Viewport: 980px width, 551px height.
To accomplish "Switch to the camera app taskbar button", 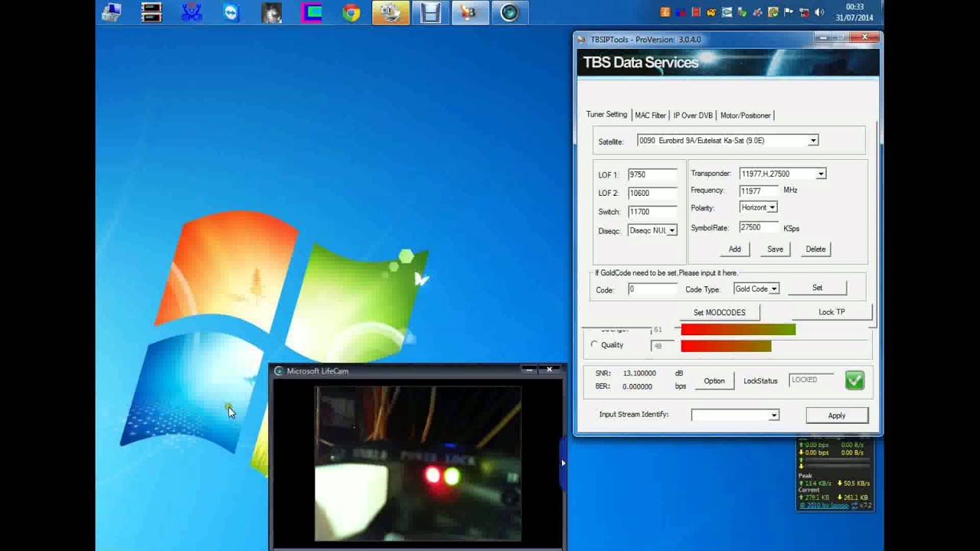I will click(x=390, y=13).
